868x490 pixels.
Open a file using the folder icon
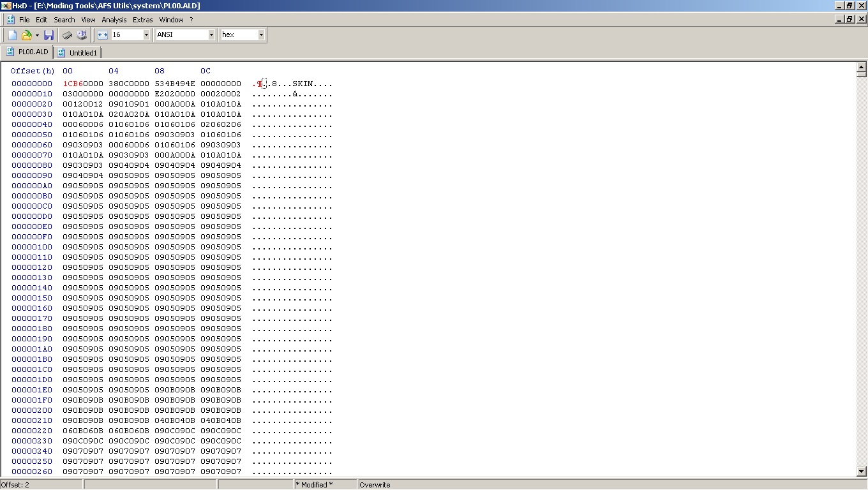(x=26, y=35)
